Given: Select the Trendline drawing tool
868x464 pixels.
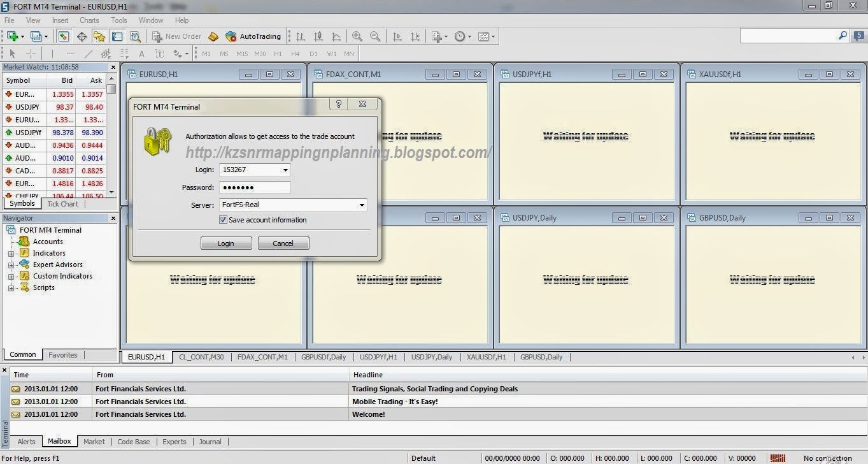Looking at the screenshot, I should (88, 54).
